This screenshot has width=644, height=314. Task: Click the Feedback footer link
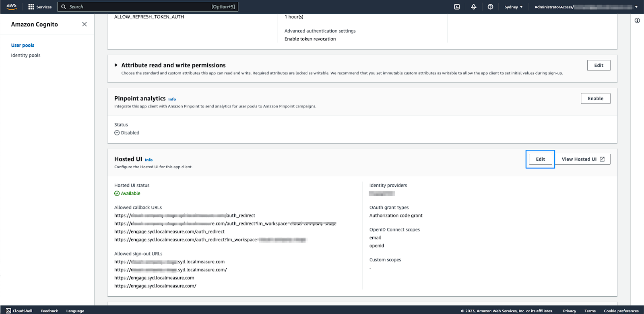[x=49, y=311]
